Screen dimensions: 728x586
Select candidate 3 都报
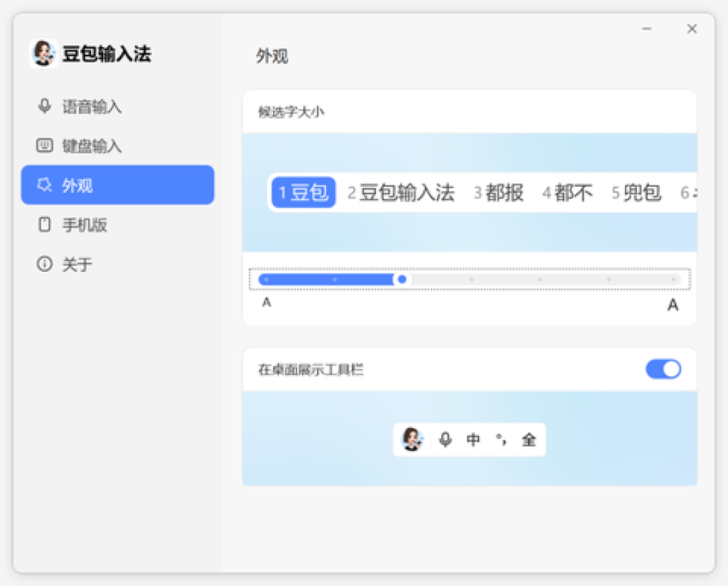pyautogui.click(x=499, y=192)
